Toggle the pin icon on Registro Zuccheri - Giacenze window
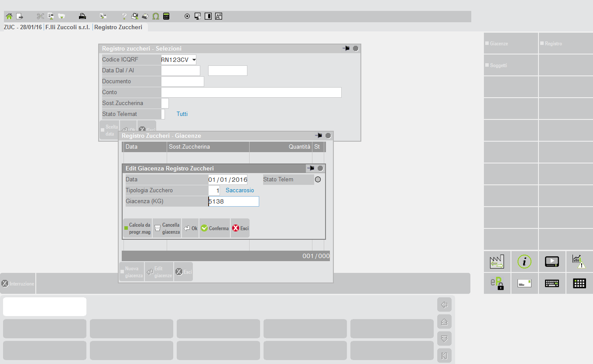 coord(319,136)
